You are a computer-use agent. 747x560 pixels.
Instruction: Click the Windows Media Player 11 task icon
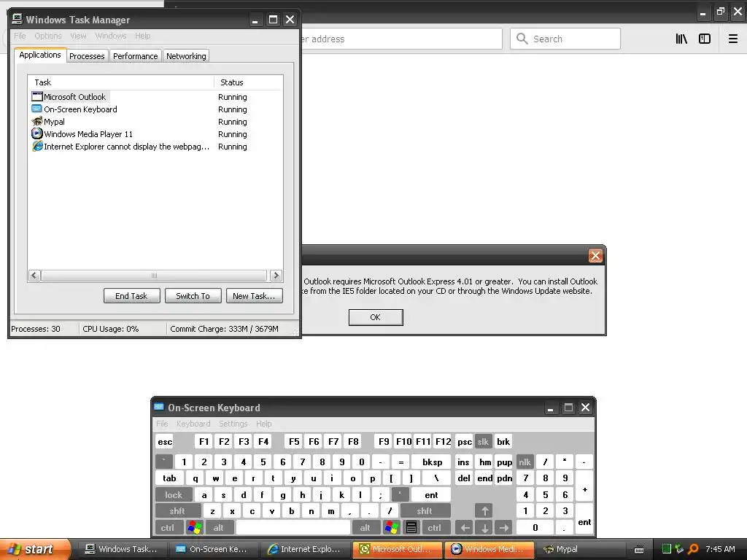pyautogui.click(x=37, y=134)
